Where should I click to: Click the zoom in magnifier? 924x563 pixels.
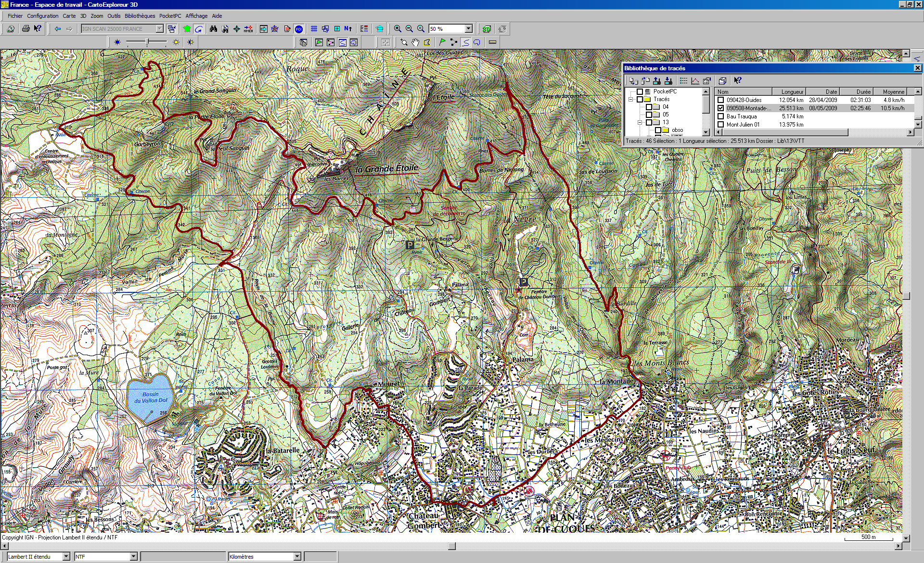click(398, 29)
